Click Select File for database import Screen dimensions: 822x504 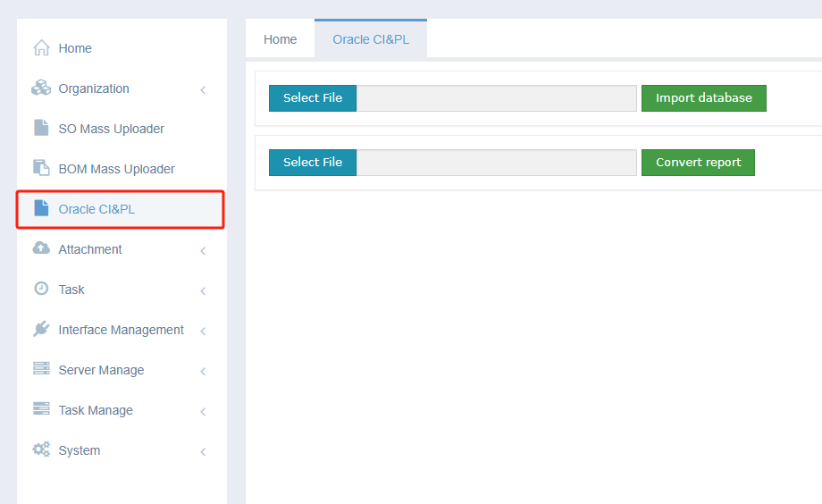pos(313,98)
